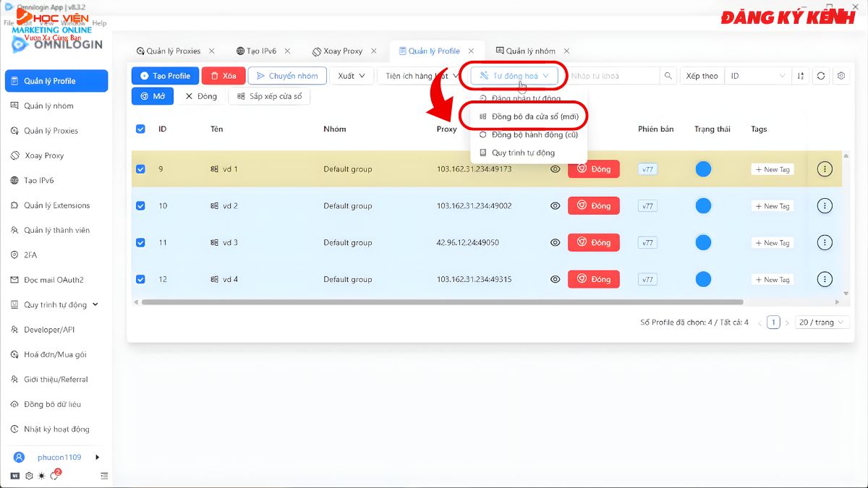Open Xoay Proxy in the sidebar
The image size is (868, 488).
(44, 155)
